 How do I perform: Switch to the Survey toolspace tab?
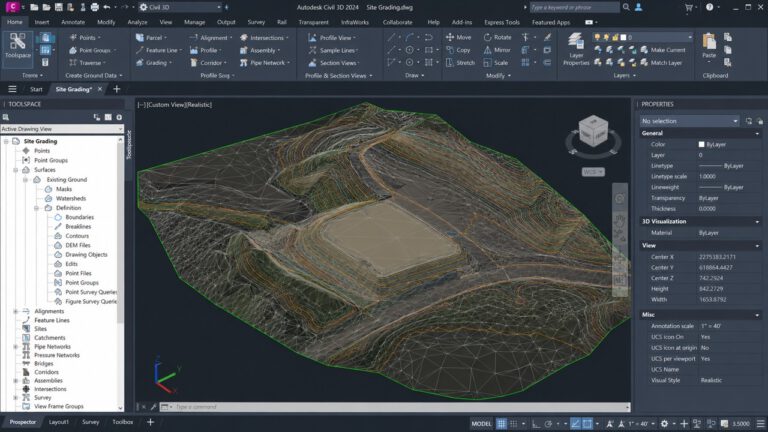click(91, 422)
